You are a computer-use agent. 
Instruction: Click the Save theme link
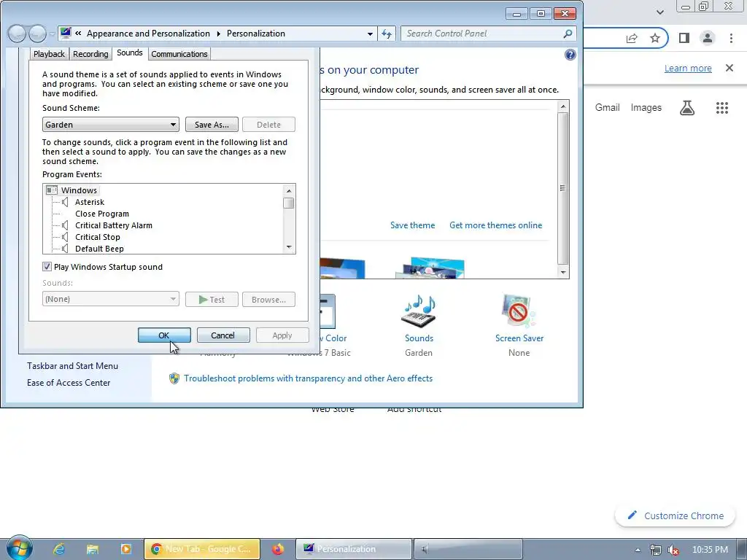coord(413,225)
